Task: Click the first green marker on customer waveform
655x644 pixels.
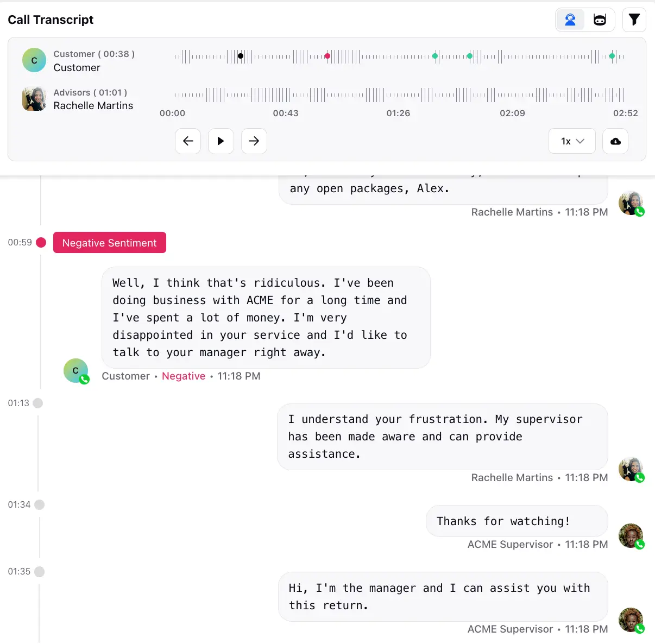Action: tap(435, 56)
